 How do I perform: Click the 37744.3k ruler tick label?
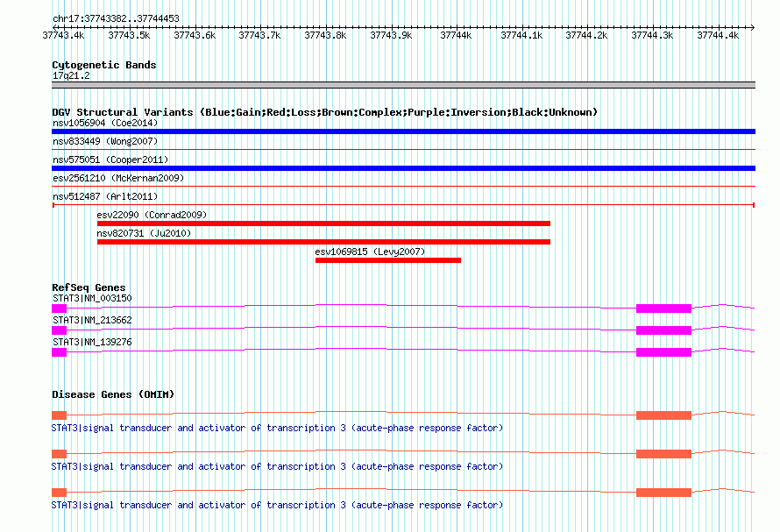click(652, 35)
